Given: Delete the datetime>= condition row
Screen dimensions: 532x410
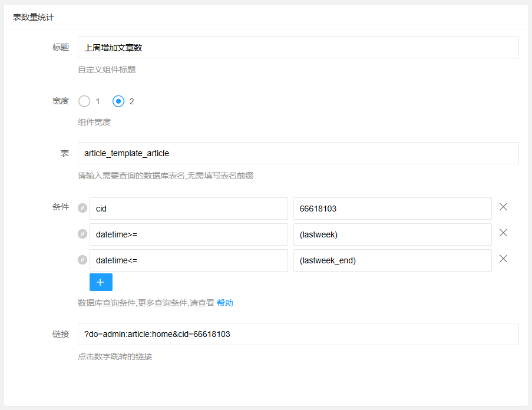Looking at the screenshot, I should pos(503,233).
